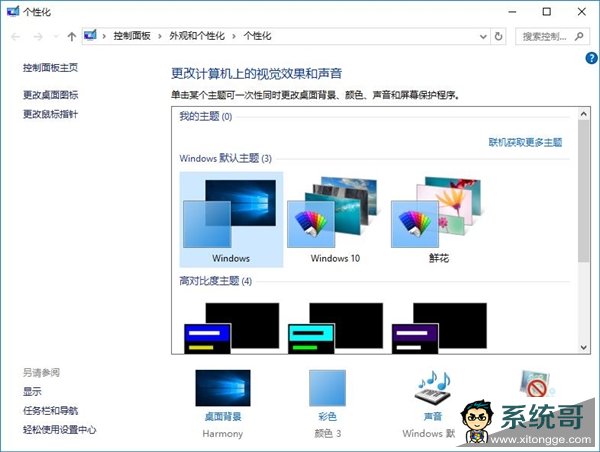Close the 个性化 window
This screenshot has width=600, height=452.
(582, 12)
